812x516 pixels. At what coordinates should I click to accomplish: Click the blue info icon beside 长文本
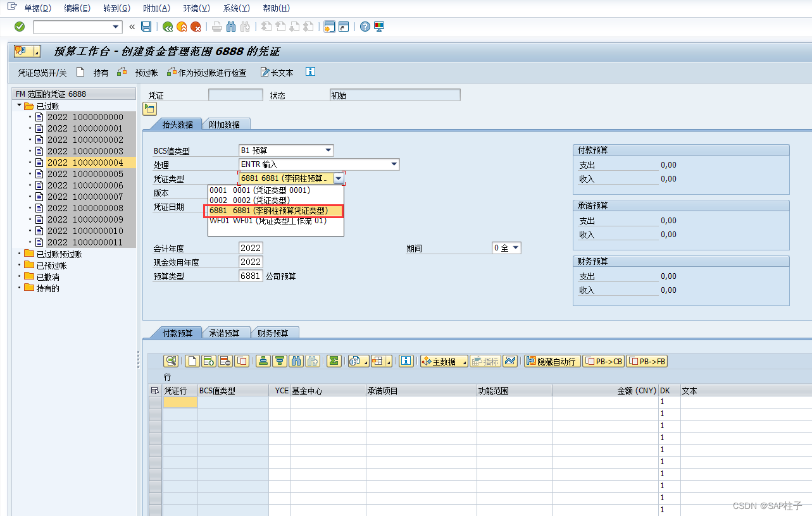pyautogui.click(x=310, y=72)
